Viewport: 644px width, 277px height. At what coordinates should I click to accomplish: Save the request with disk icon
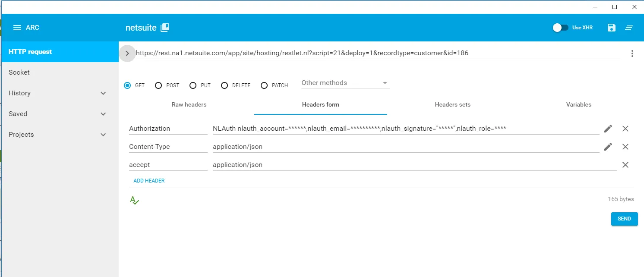tap(611, 28)
